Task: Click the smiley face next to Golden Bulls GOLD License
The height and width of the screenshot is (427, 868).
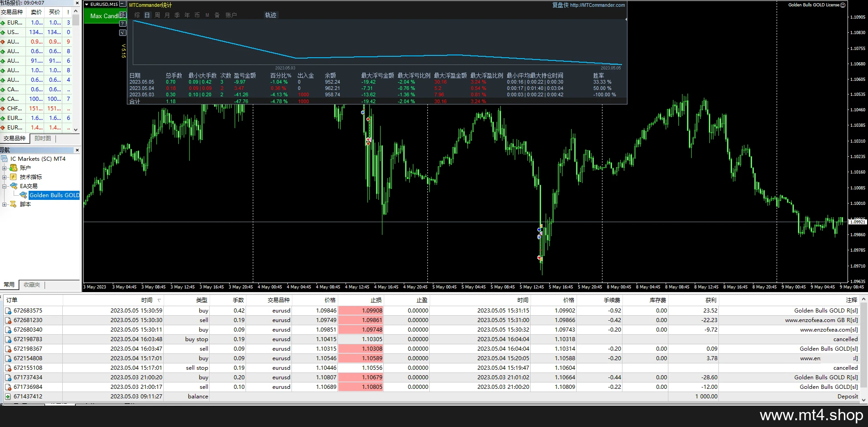Action: point(843,5)
